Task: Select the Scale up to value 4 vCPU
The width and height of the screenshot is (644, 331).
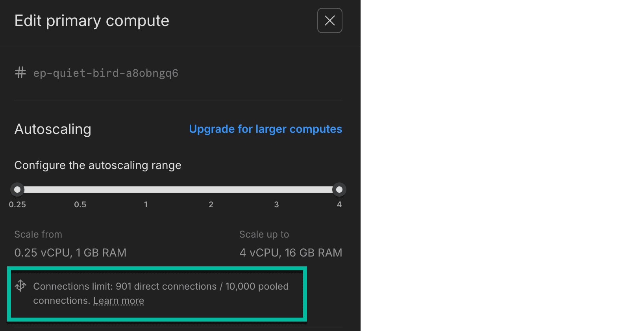Action: click(291, 252)
